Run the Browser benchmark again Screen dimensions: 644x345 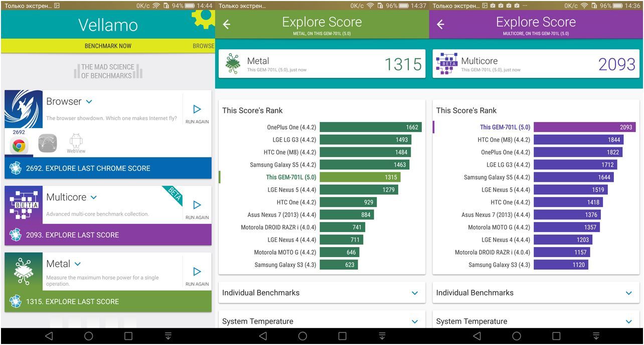(x=197, y=113)
